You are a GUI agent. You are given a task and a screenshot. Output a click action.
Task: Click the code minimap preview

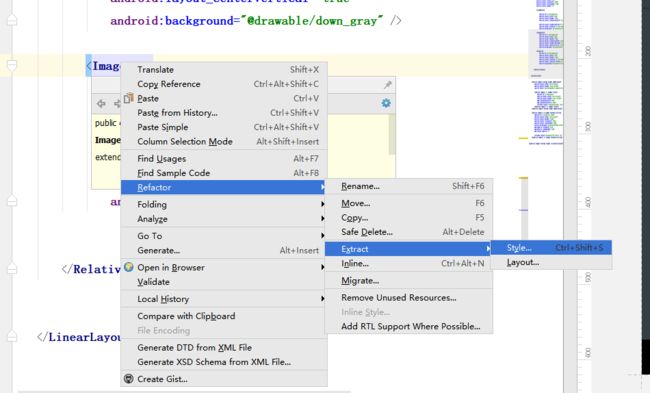pyautogui.click(x=547, y=73)
